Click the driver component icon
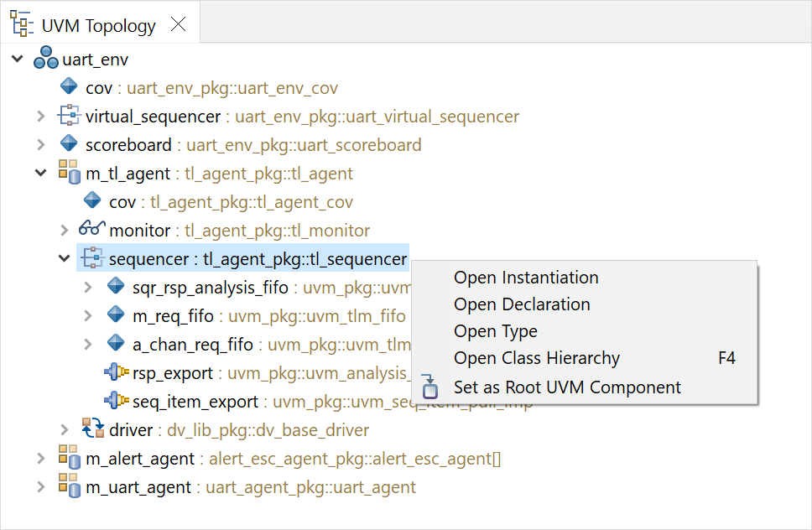Screen dimensions: 812x530 point(93,428)
